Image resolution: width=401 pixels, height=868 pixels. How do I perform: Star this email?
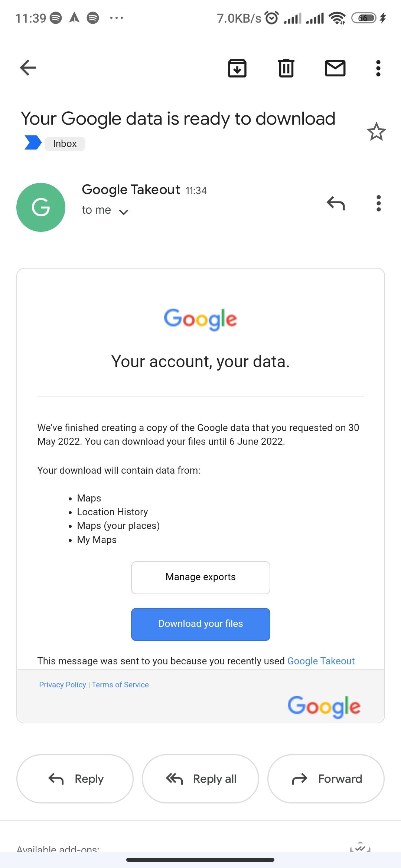click(376, 131)
